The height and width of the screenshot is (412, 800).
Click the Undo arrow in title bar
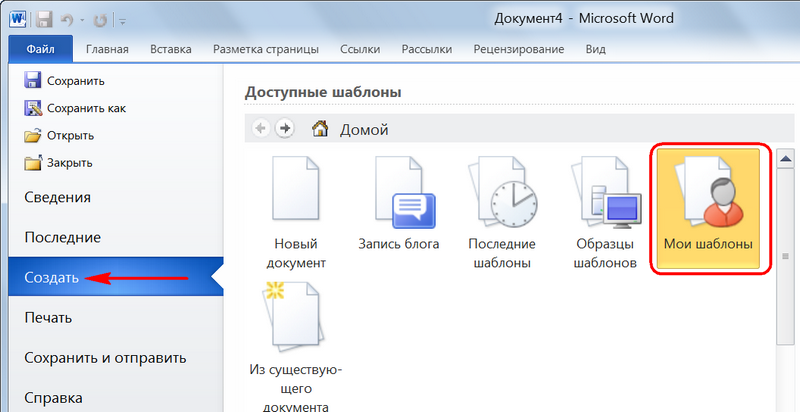(66, 20)
